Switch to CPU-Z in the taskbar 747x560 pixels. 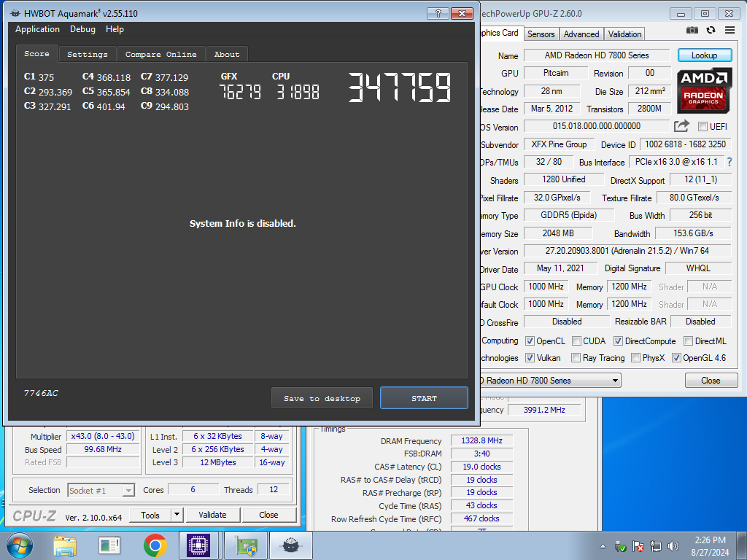pyautogui.click(x=198, y=545)
